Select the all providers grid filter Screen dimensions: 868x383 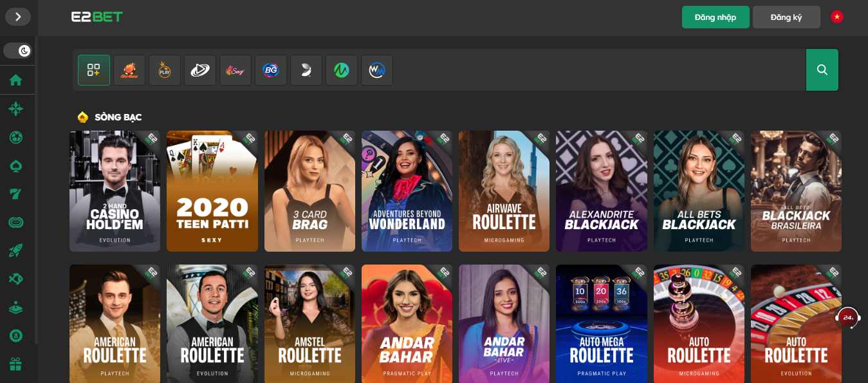(x=94, y=70)
